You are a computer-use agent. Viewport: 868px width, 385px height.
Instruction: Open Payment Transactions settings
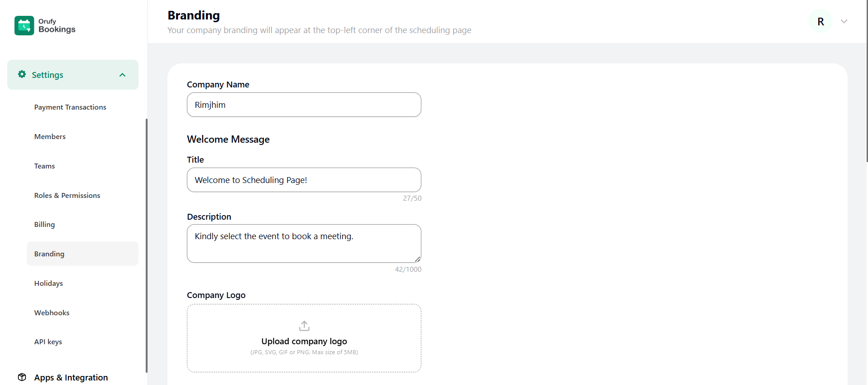(70, 107)
